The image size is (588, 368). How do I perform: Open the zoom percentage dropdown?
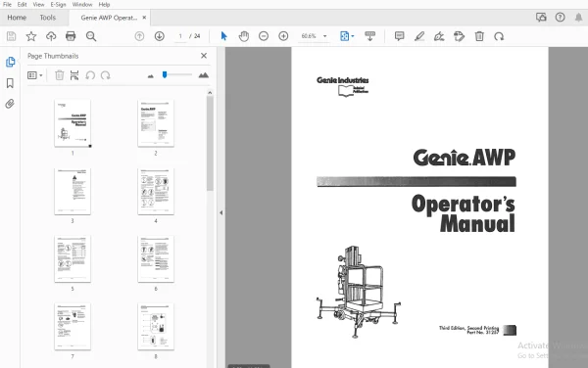(x=324, y=36)
